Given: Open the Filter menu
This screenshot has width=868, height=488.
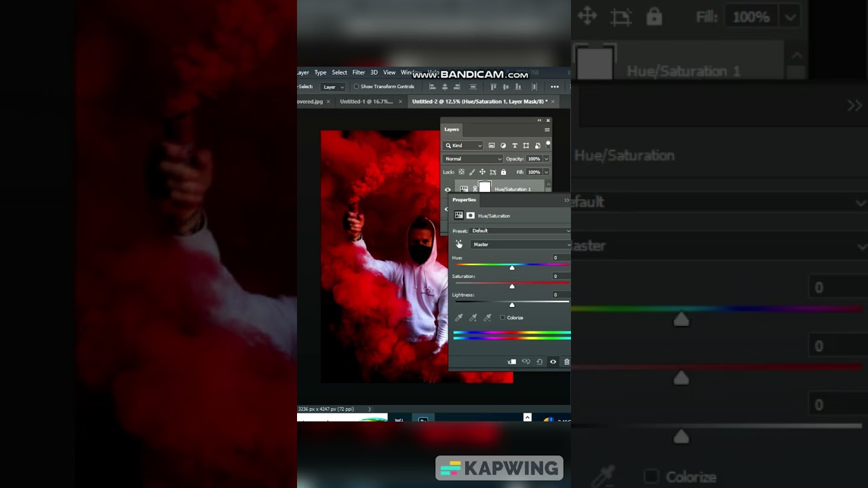Looking at the screenshot, I should click(359, 73).
